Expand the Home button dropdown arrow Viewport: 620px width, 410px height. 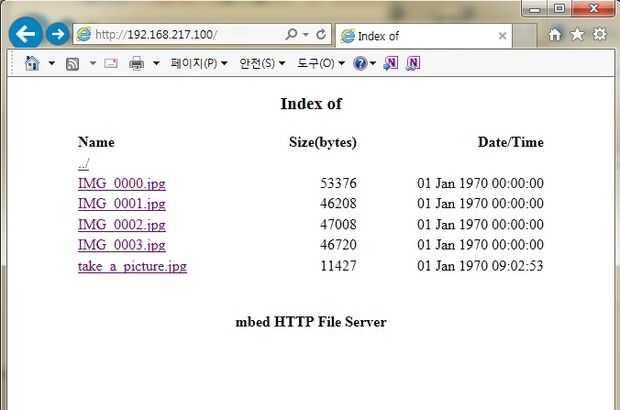click(51, 63)
